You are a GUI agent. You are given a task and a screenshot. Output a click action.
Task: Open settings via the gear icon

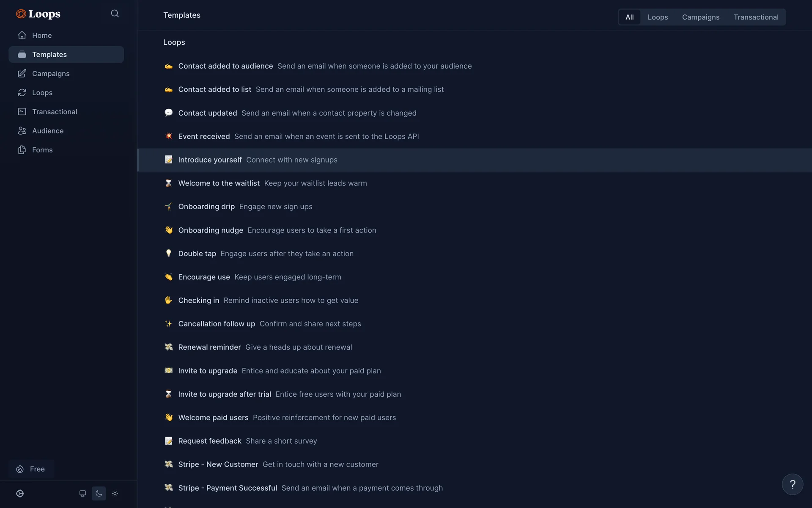pos(20,493)
